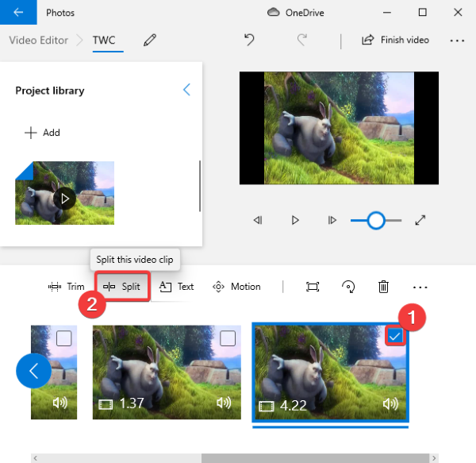Screen dimensions: 476x463
Task: Navigate to the Video Editor breadcrumb
Action: [39, 40]
